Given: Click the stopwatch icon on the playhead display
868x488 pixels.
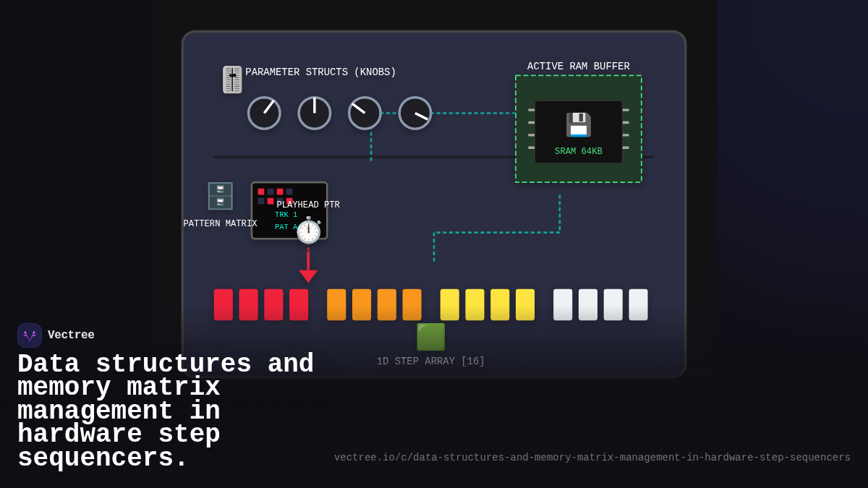Looking at the screenshot, I should click(x=309, y=232).
